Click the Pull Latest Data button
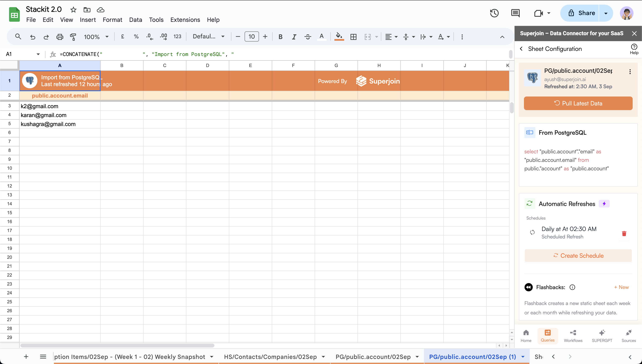 (x=578, y=103)
